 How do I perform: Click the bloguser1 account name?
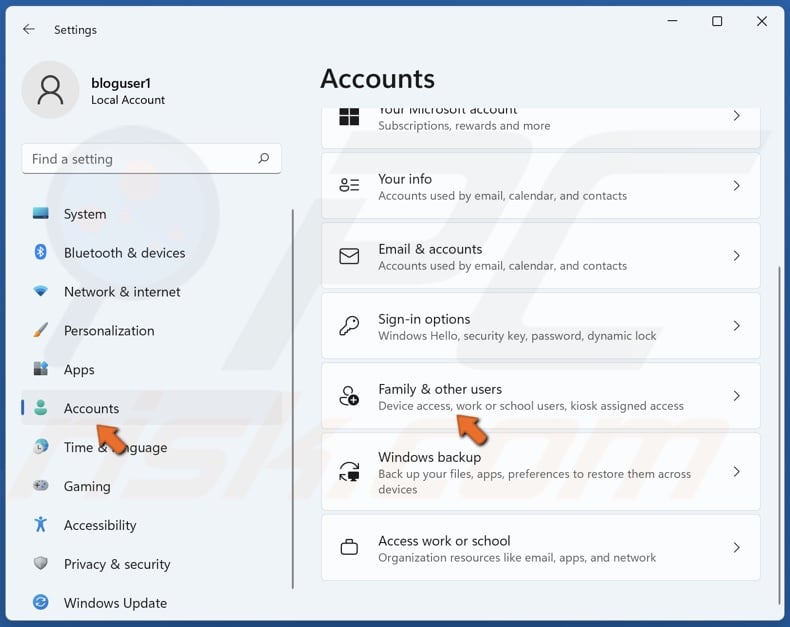(x=120, y=83)
